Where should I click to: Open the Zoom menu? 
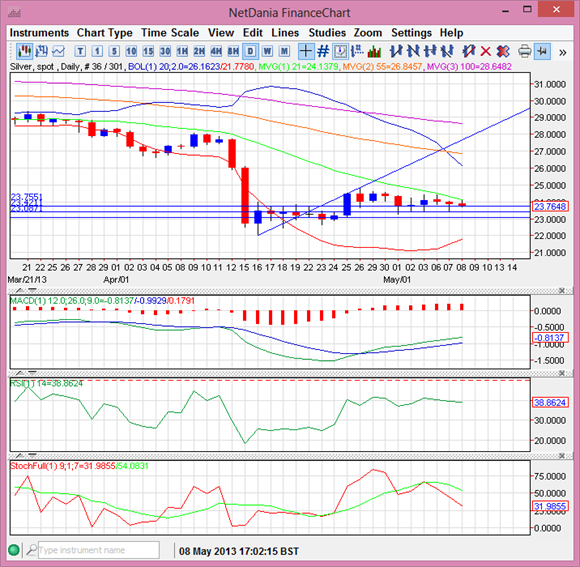[x=368, y=33]
